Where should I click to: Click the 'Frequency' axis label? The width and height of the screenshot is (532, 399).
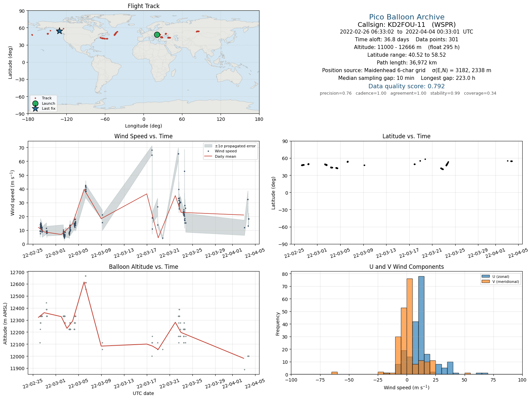click(x=278, y=324)
